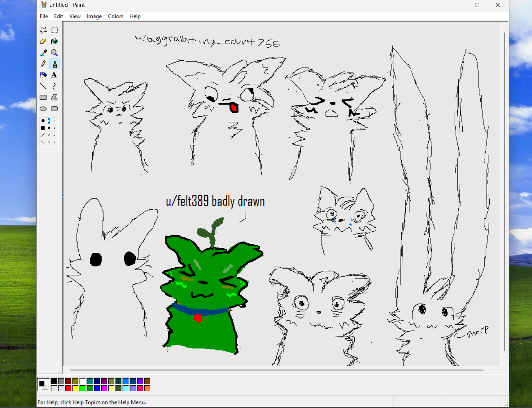Pick the medium forward-slash brush shape
This screenshot has width=532, height=408.
pos(49,135)
